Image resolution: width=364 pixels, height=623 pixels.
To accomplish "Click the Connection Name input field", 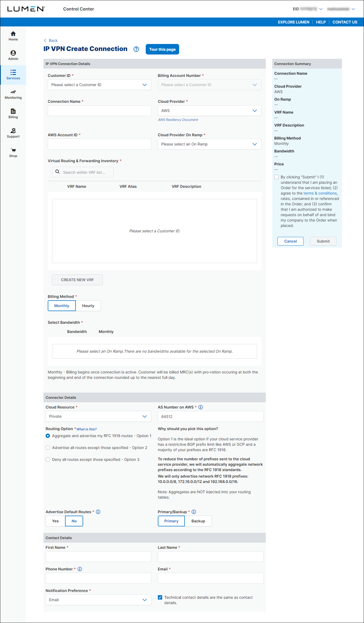I will (100, 111).
